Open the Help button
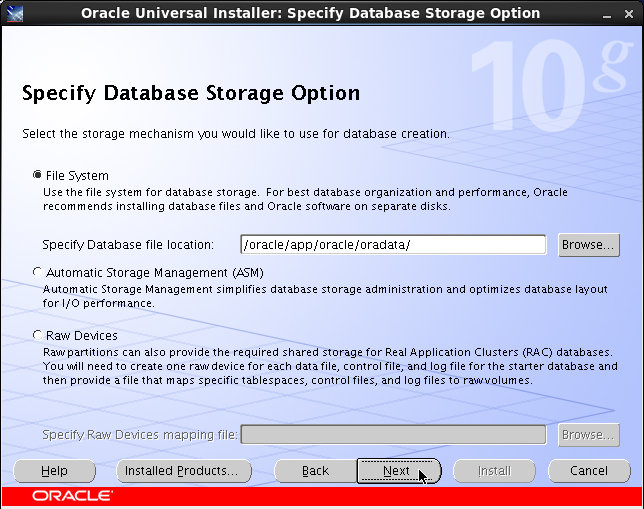 [54, 471]
